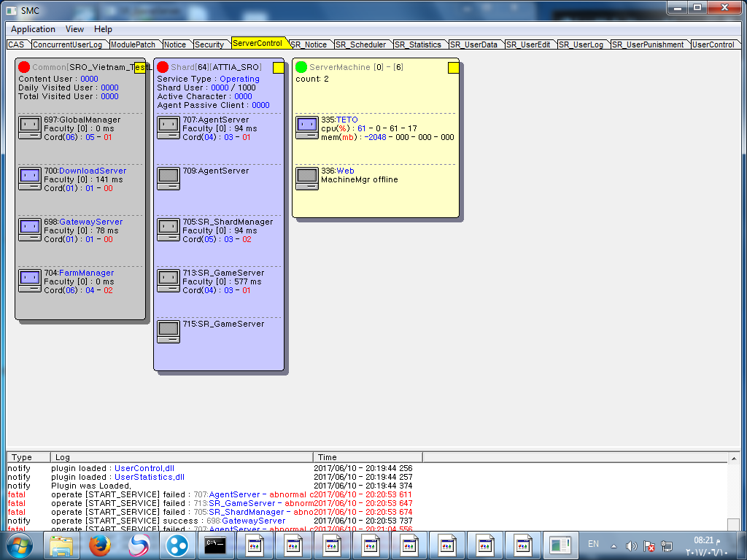Open Firefox from taskbar
The image size is (747, 560).
tap(99, 545)
